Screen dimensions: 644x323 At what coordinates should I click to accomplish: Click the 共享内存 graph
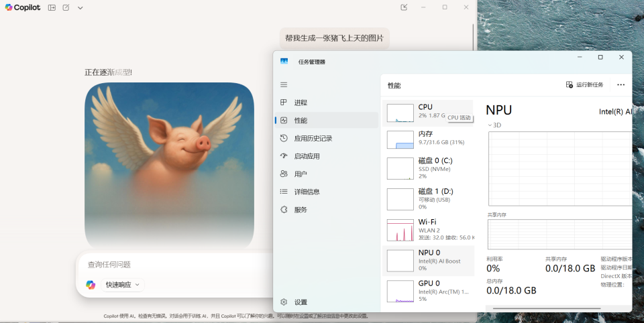559,235
